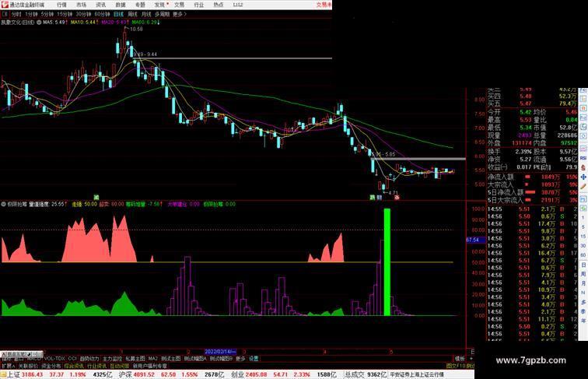Click 月 period in right toolbar
The height and width of the screenshot is (379, 588).
tap(583, 283)
